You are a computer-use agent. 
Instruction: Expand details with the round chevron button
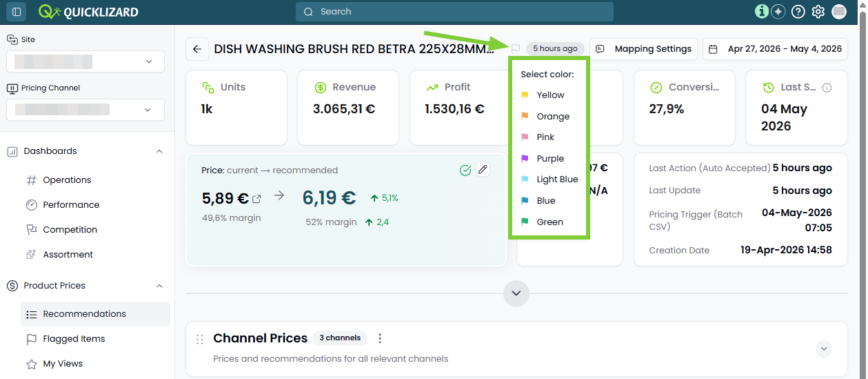pyautogui.click(x=516, y=293)
